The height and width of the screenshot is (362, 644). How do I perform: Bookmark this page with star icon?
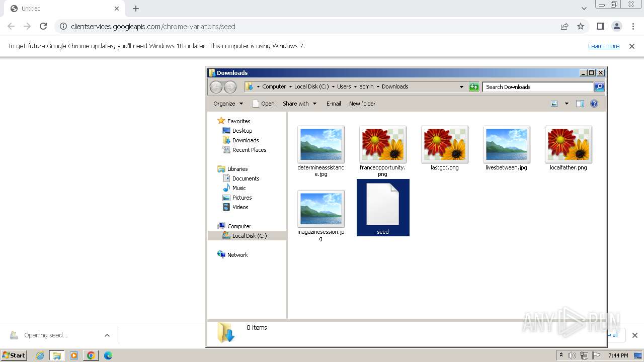(x=581, y=26)
